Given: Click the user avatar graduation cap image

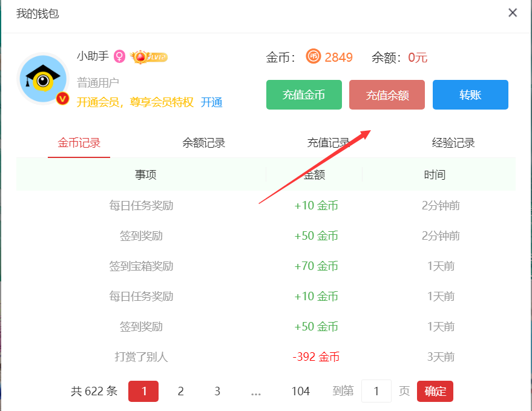Looking at the screenshot, I should [43, 79].
